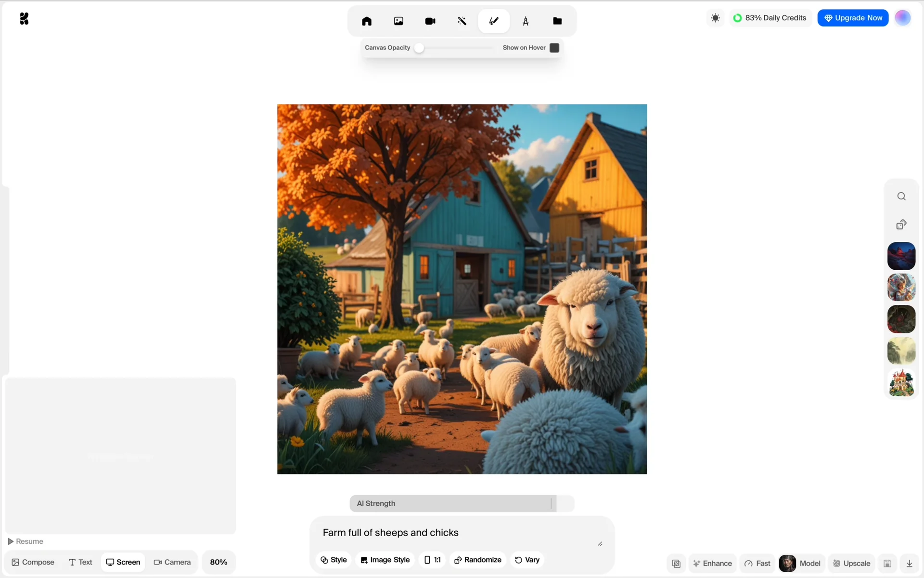Image resolution: width=924 pixels, height=578 pixels.
Task: Open the video camera tool icon
Action: (430, 21)
